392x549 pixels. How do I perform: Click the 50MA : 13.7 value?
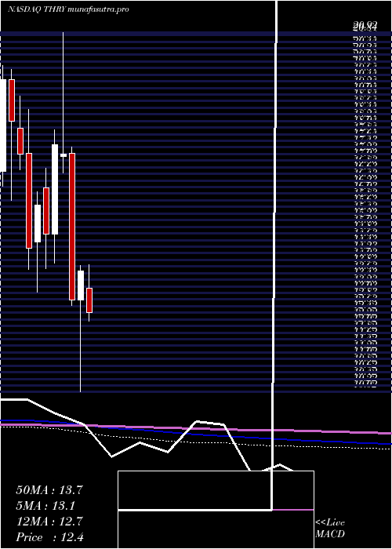[x=49, y=490]
